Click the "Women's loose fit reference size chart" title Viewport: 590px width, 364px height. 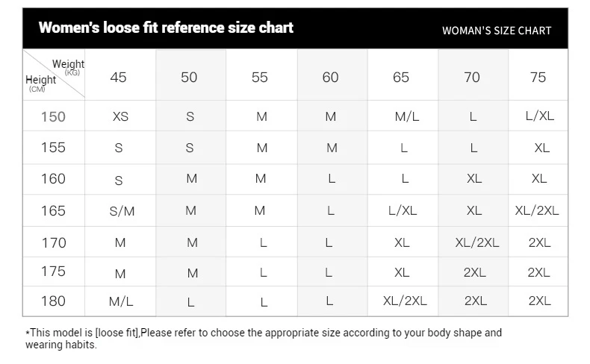[x=166, y=28]
